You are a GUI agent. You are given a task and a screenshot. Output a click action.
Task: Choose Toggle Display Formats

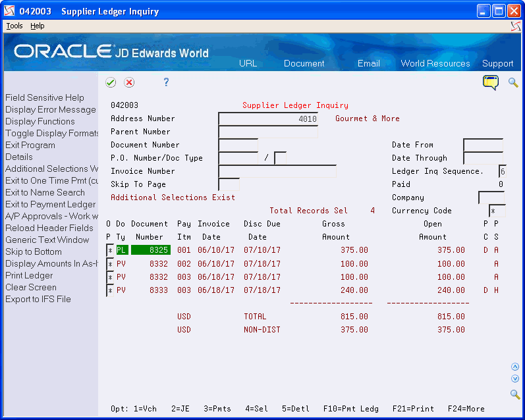51,133
